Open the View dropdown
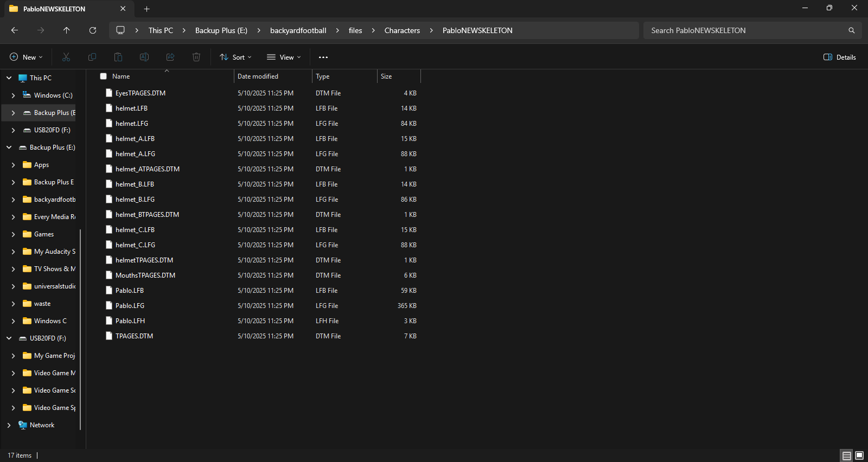 (284, 57)
